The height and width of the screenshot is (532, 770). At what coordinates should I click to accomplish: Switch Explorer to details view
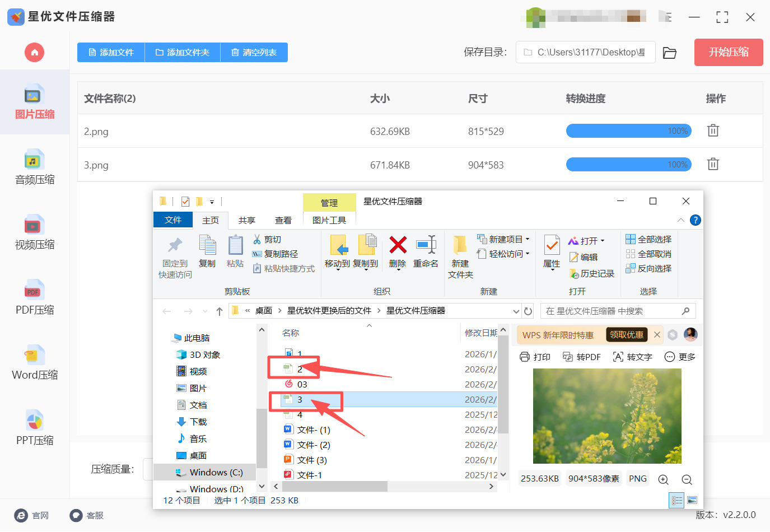(676, 501)
